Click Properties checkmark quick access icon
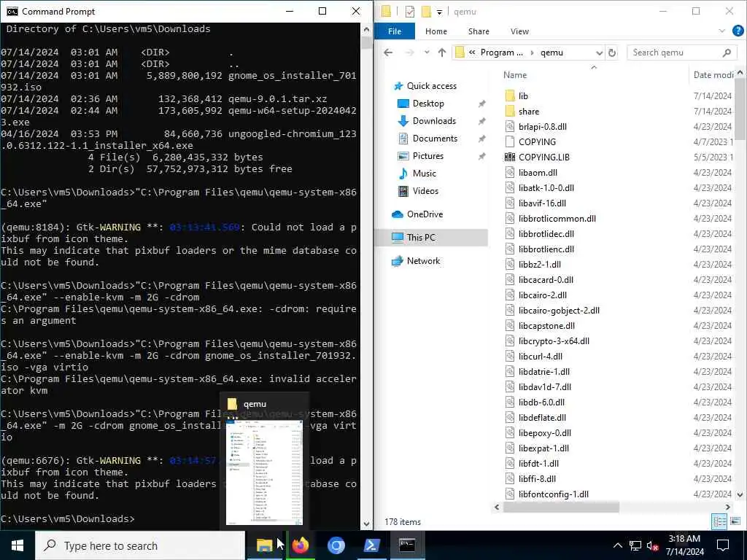 410,12
